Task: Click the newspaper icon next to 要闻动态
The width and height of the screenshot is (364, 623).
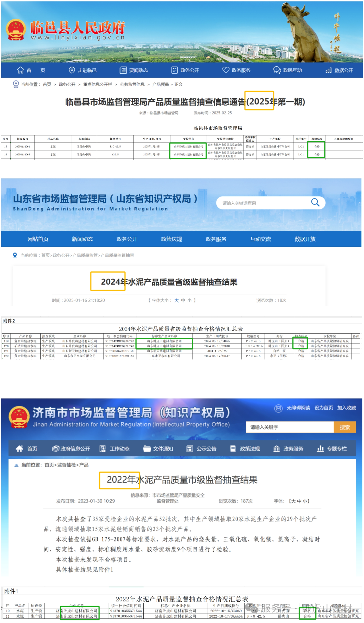Action: (123, 70)
